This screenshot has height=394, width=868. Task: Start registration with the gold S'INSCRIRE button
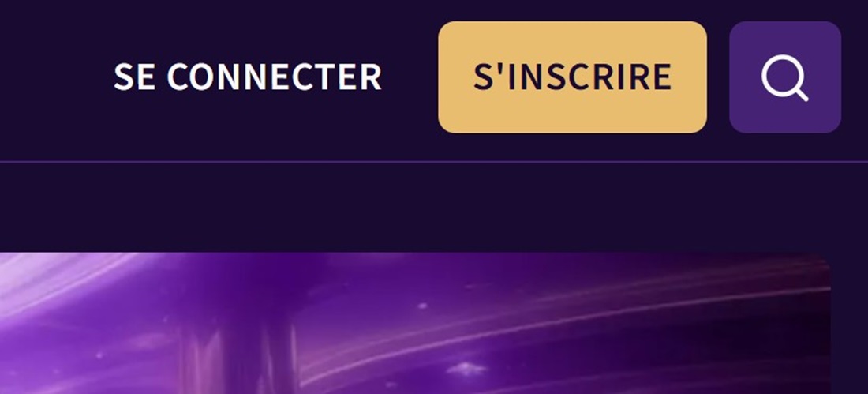(x=572, y=77)
